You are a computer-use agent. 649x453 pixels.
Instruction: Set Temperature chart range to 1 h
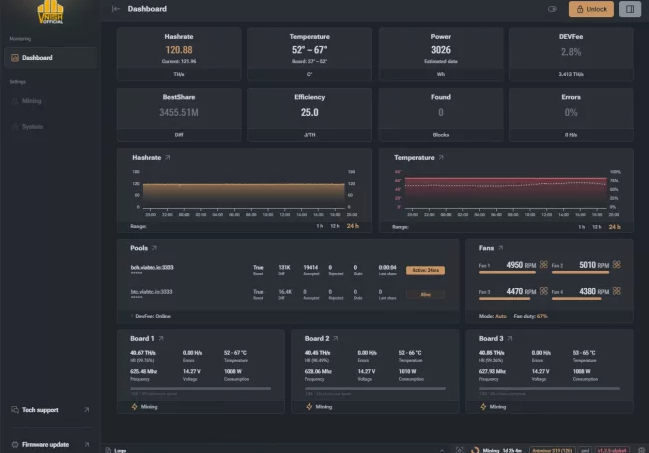(x=582, y=227)
